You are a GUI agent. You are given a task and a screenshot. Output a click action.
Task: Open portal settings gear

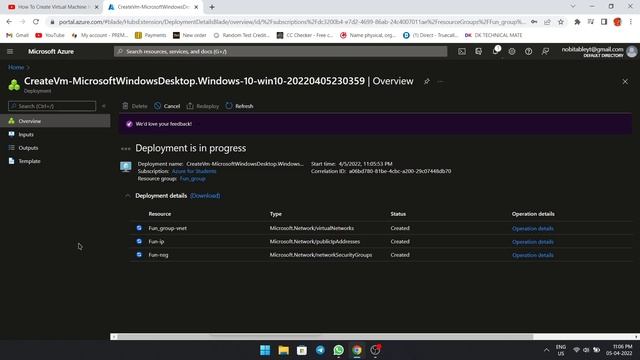point(512,51)
